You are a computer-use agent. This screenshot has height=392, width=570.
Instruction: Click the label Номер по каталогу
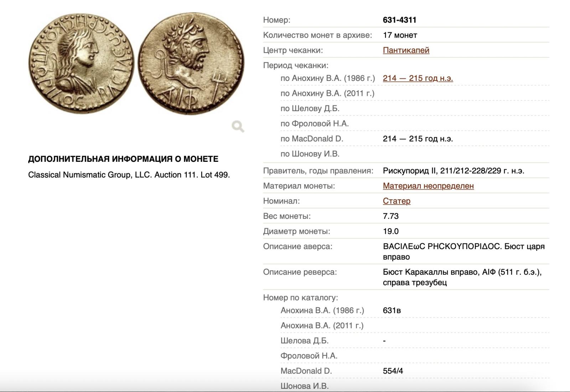click(x=300, y=298)
